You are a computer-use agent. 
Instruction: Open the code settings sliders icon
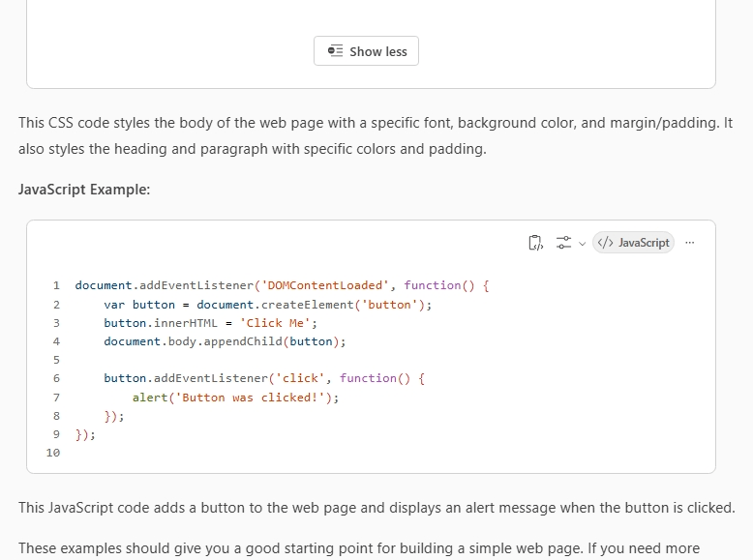click(564, 243)
